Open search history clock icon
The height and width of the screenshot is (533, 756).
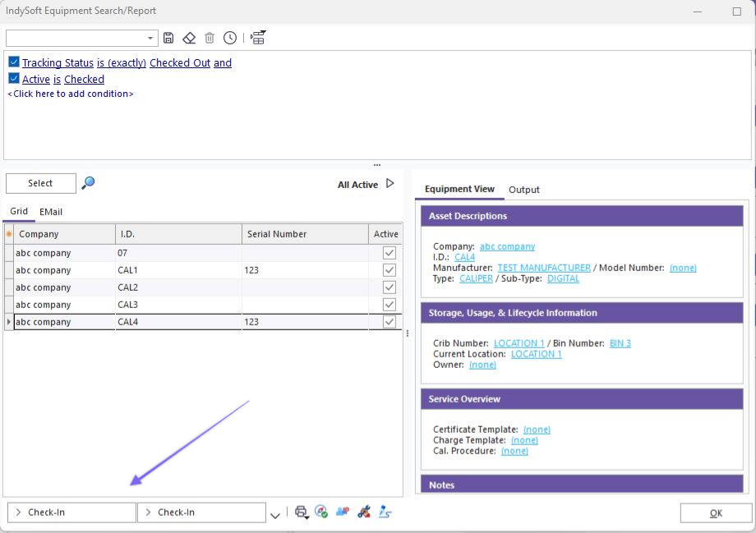click(x=230, y=38)
